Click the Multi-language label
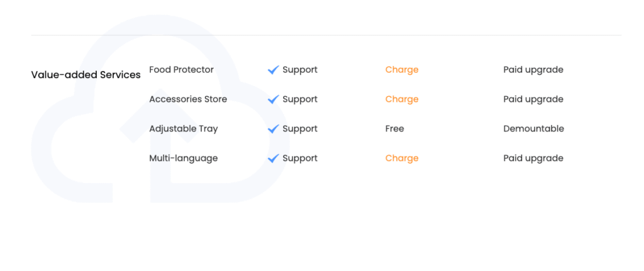The width and height of the screenshot is (644, 271). pos(184,158)
